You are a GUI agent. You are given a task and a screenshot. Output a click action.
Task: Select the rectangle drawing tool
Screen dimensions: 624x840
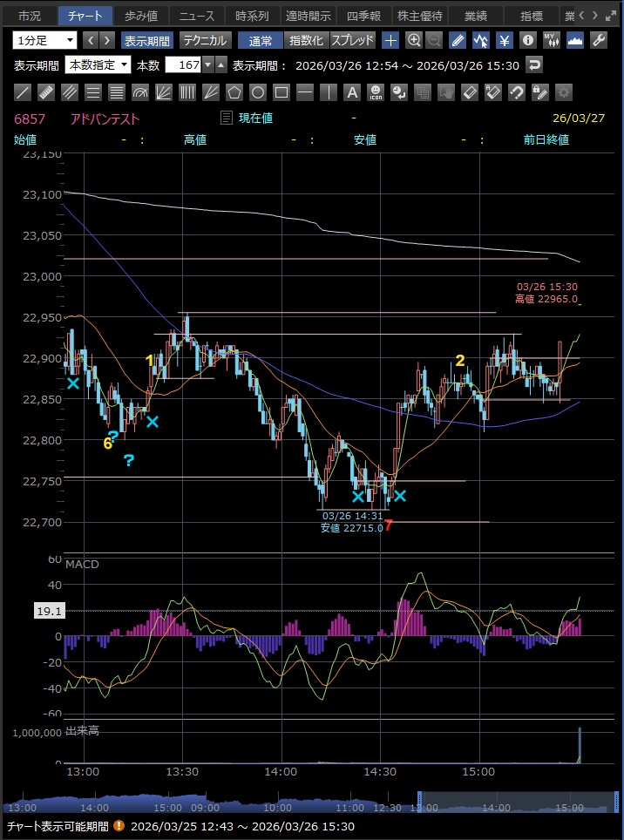tap(281, 92)
